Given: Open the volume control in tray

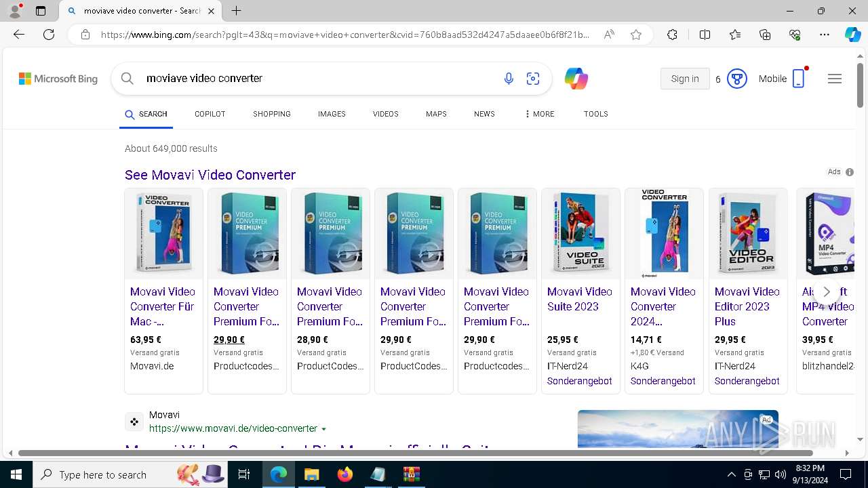Looking at the screenshot, I should click(x=781, y=474).
